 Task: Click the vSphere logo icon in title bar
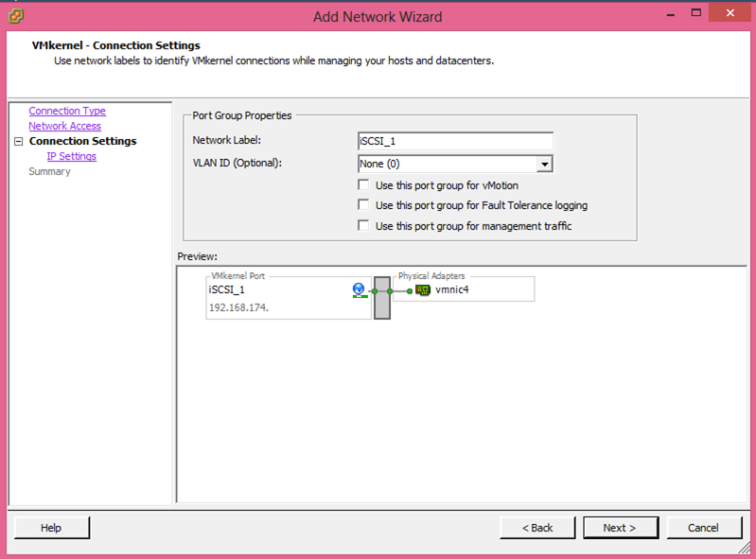click(16, 16)
